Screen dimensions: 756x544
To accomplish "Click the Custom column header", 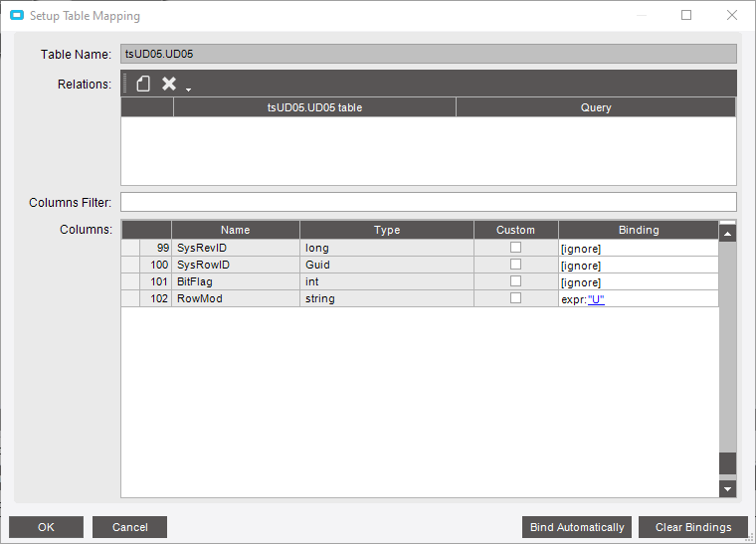I will (x=515, y=230).
